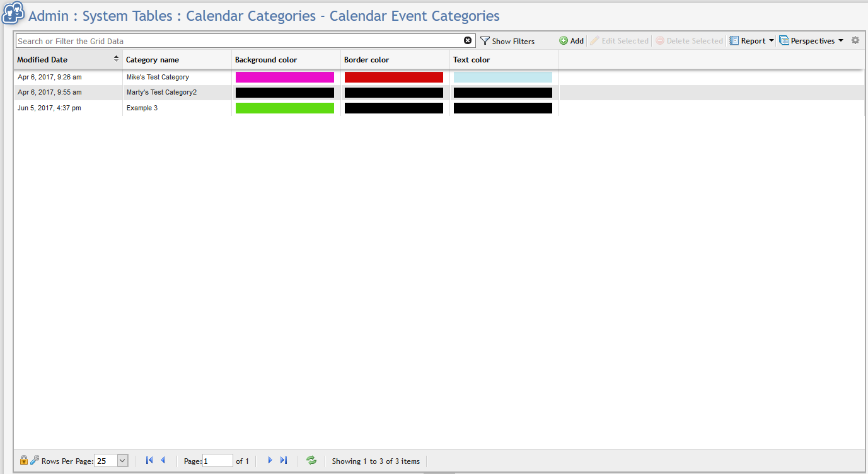Click the lock icon in footer

24,460
